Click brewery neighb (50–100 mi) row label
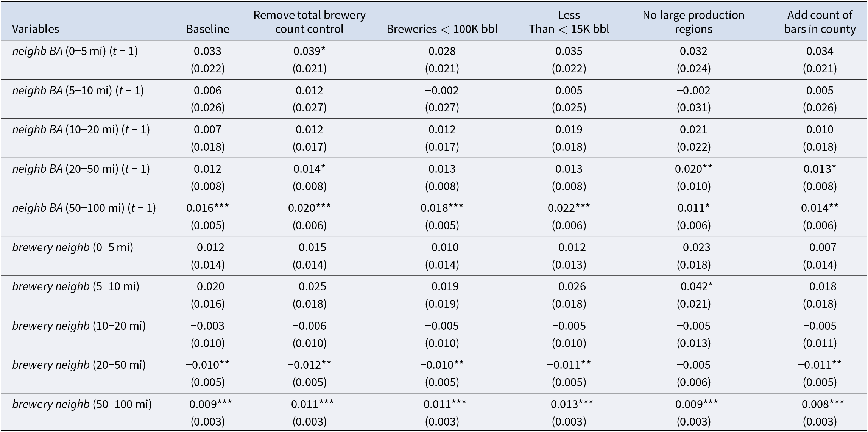 click(x=82, y=404)
